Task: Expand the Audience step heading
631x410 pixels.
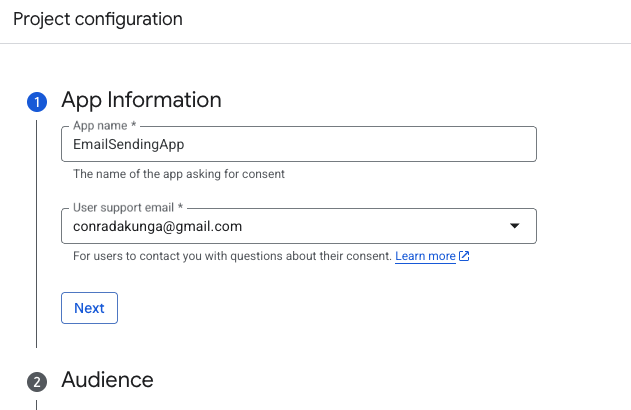Action: tap(107, 380)
